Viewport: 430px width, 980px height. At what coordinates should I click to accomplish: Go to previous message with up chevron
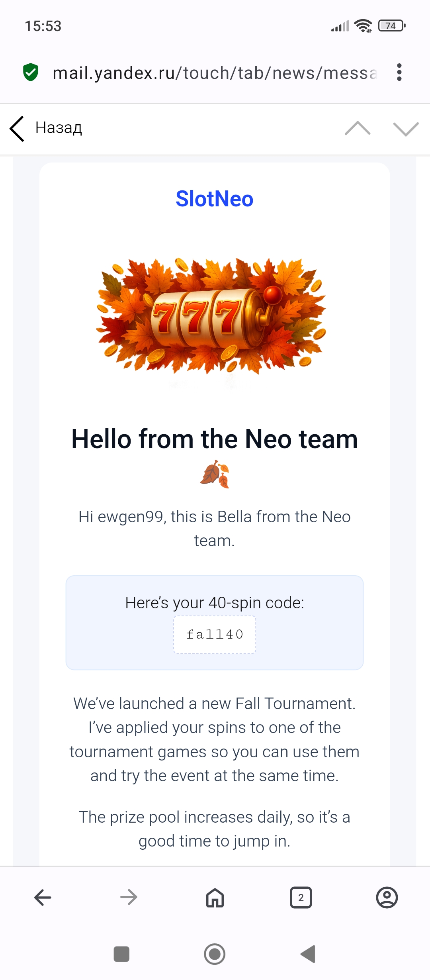357,128
